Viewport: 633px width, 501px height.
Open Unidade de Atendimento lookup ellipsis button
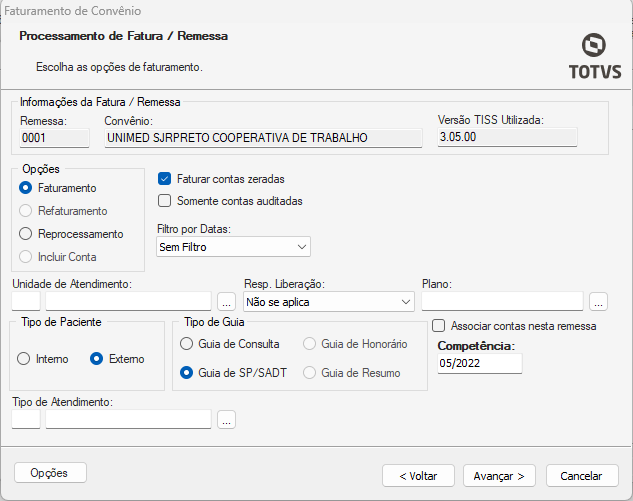227,301
